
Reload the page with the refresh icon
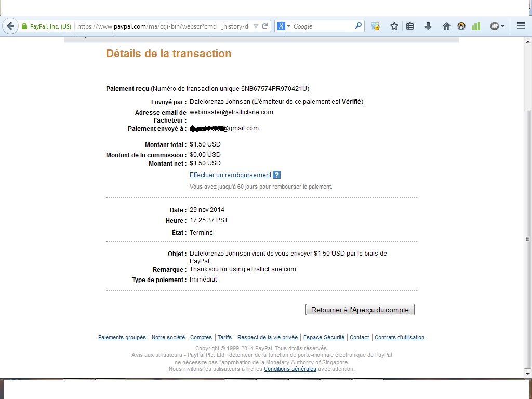265,26
